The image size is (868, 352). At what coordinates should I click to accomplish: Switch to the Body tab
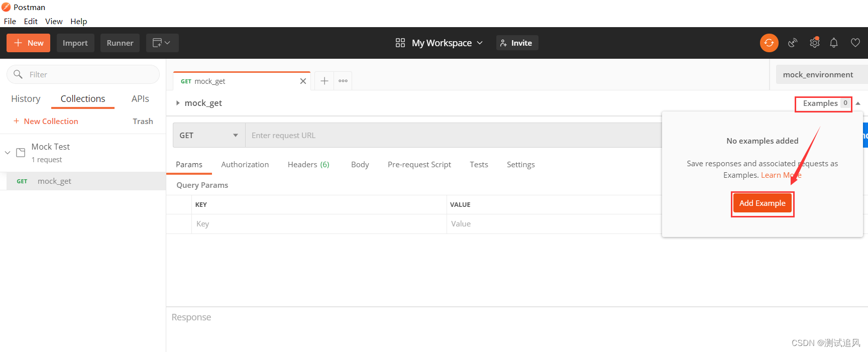[360, 165]
